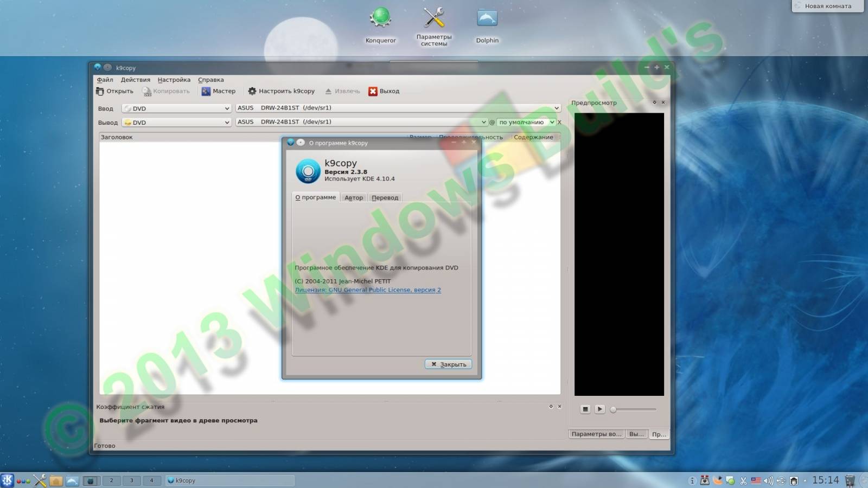Open the Dolphin taskbar icon
The width and height of the screenshot is (868, 488).
click(x=72, y=480)
